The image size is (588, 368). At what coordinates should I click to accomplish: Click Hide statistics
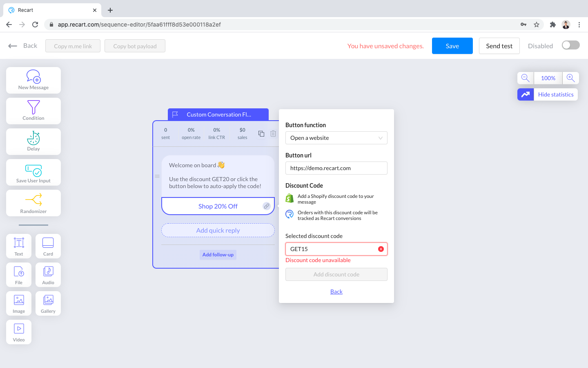coord(556,94)
